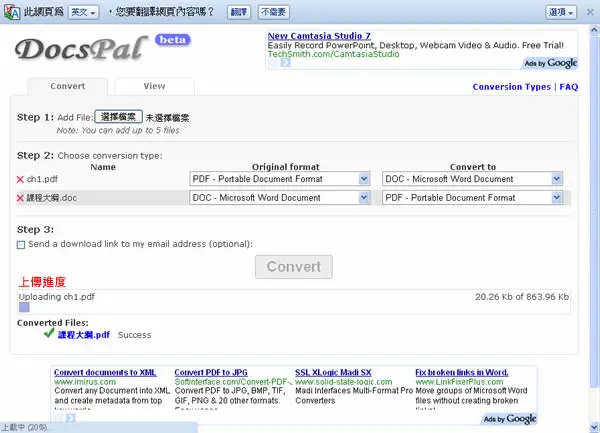Remove ch1.pdf with its red X icon
This screenshot has height=433, width=600.
tap(20, 179)
